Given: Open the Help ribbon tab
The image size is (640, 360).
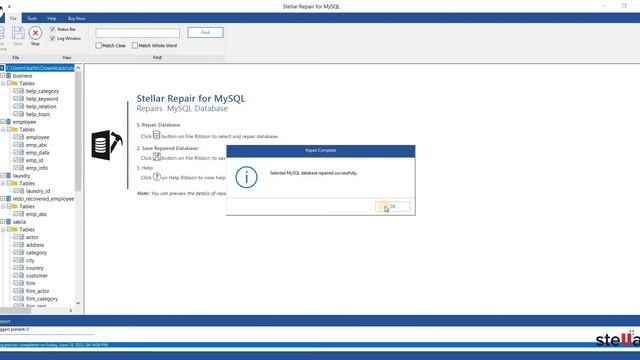Looking at the screenshot, I should coord(52,18).
